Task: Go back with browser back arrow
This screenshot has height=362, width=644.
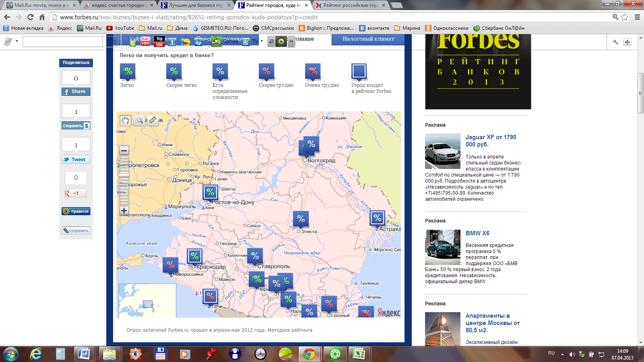Action: (x=7, y=17)
